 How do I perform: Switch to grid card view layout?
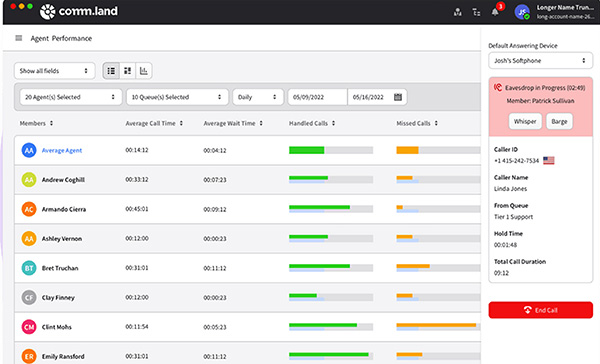pos(127,71)
